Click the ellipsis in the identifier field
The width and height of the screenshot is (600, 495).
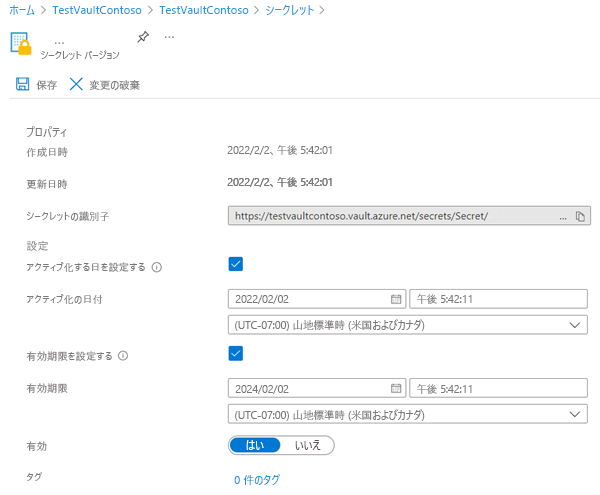(x=563, y=218)
